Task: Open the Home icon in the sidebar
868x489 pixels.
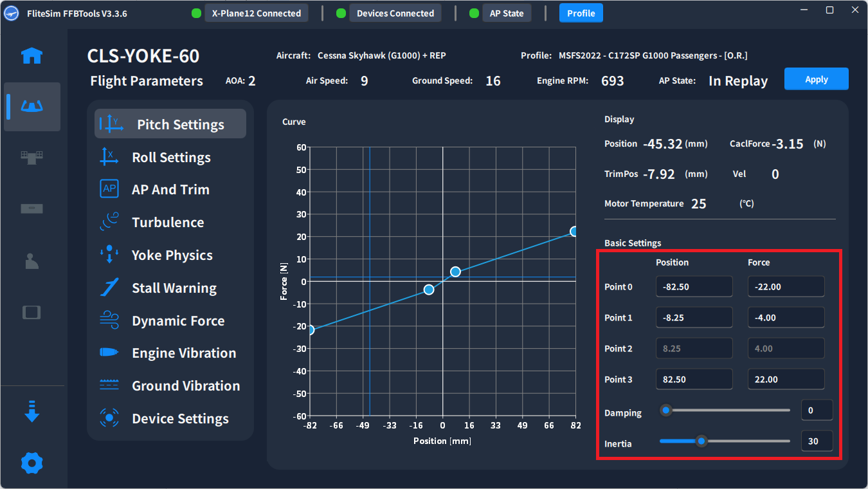Action: coord(32,56)
